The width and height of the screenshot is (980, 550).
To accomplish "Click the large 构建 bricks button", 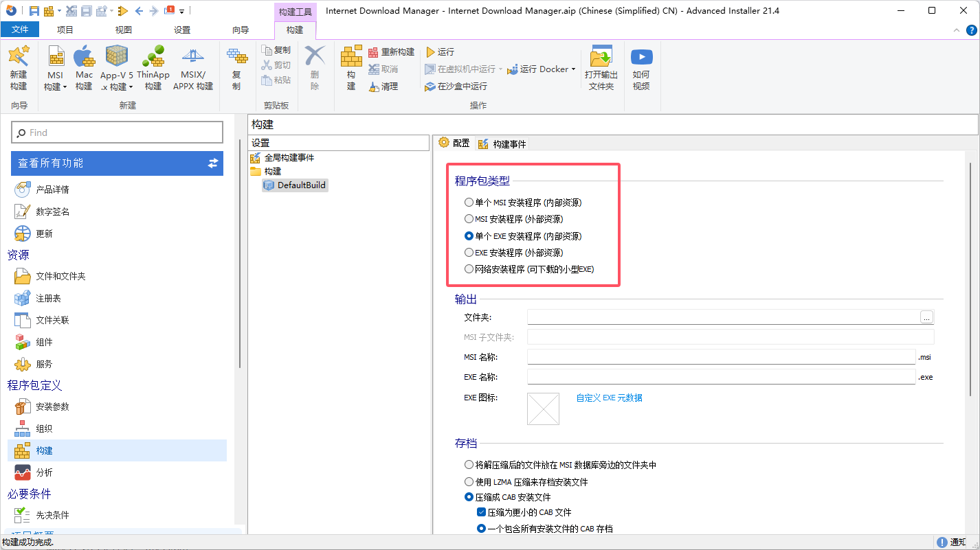I will click(x=351, y=68).
